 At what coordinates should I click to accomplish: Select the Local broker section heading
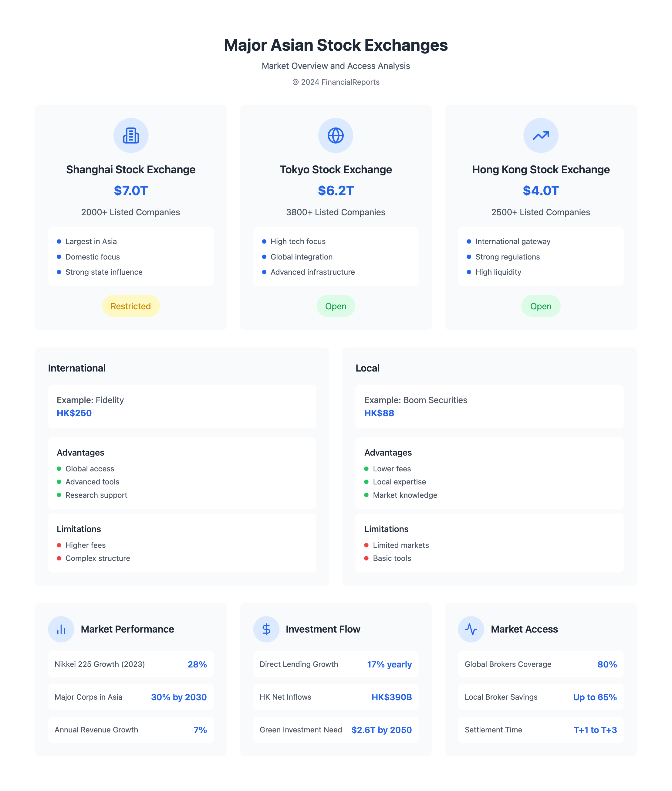367,368
